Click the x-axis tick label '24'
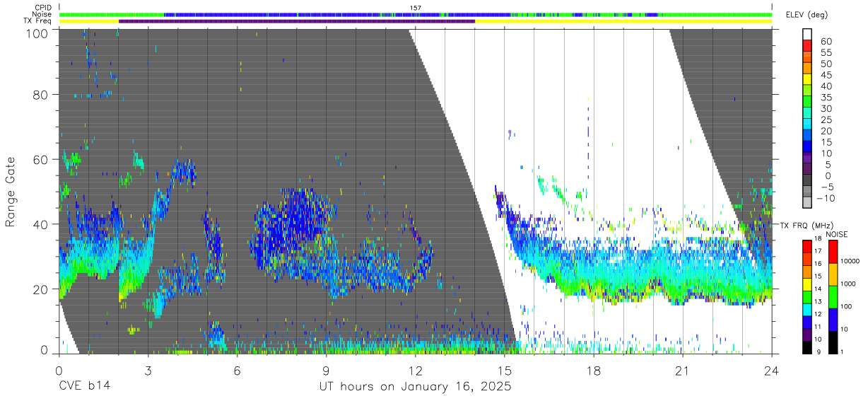 coord(772,370)
